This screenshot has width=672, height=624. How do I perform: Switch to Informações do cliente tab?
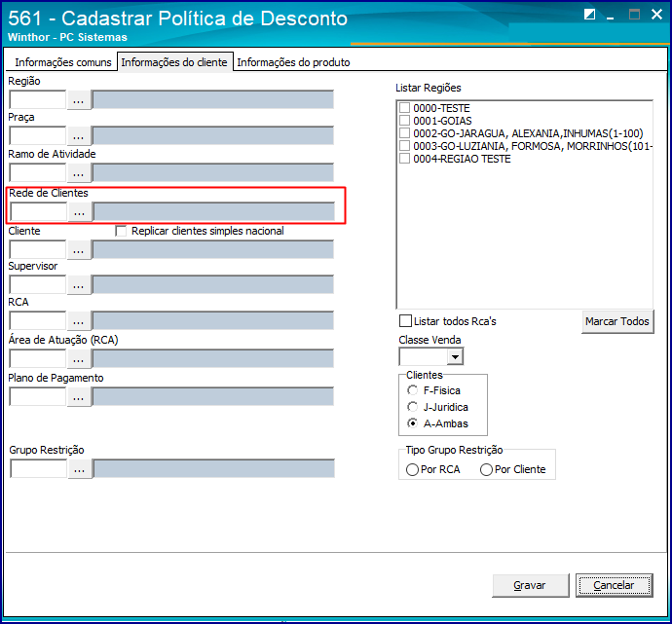pos(175,62)
